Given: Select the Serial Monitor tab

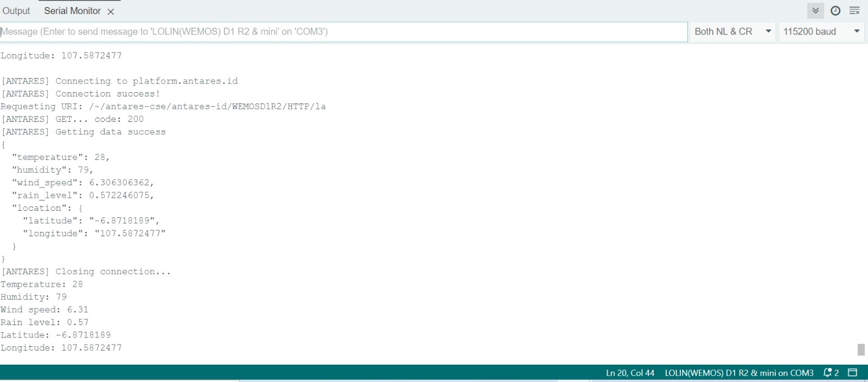Looking at the screenshot, I should [72, 11].
